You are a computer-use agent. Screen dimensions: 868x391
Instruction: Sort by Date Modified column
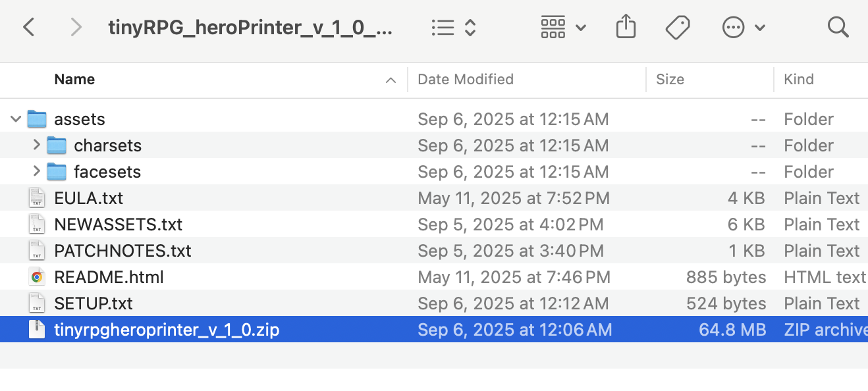[x=466, y=80]
